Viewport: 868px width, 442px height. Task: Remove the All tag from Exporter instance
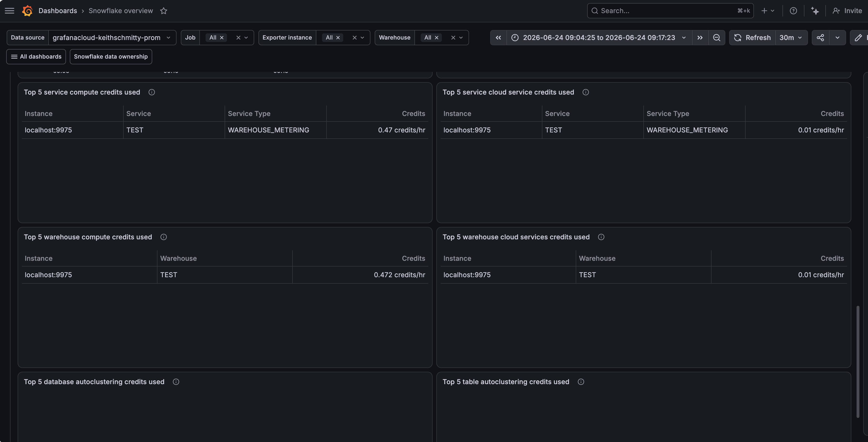[338, 37]
